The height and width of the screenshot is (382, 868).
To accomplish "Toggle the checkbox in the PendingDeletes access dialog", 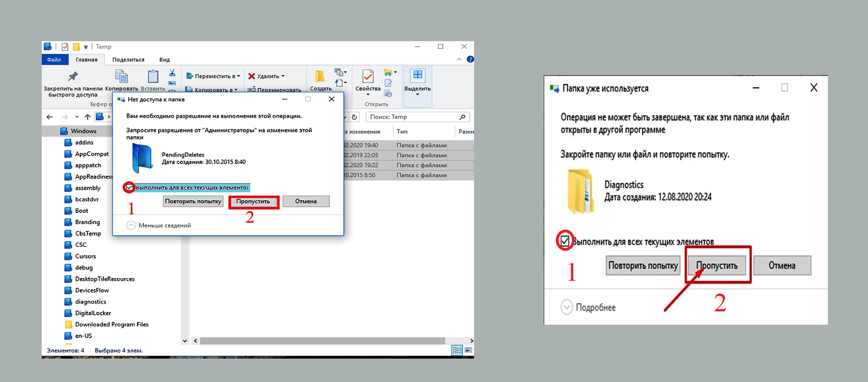I will (x=129, y=188).
